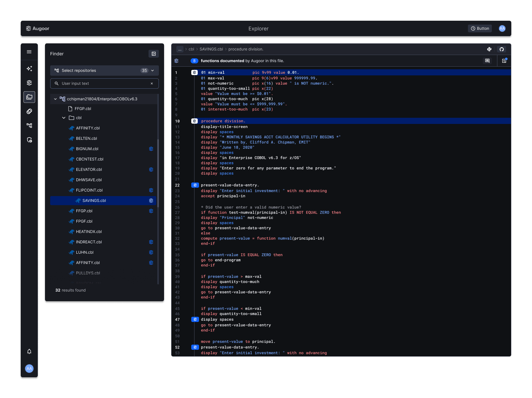Open the hamburger menu in left sidebar

coord(29,52)
